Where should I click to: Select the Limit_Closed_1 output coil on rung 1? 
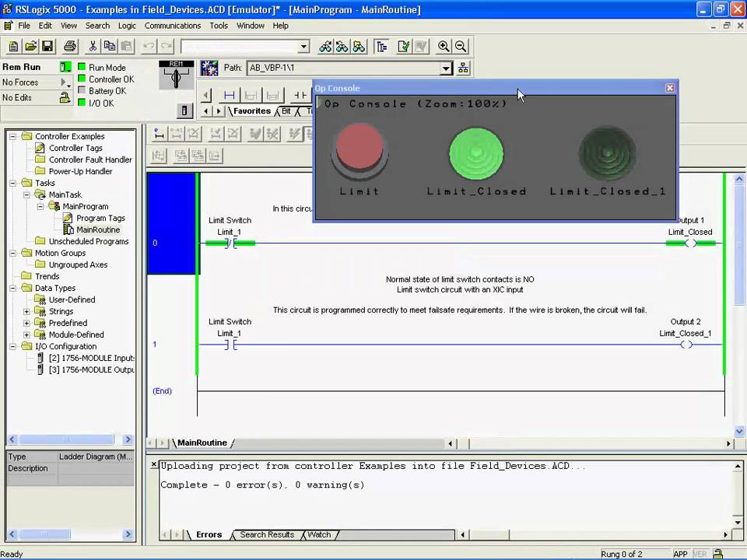coord(686,345)
